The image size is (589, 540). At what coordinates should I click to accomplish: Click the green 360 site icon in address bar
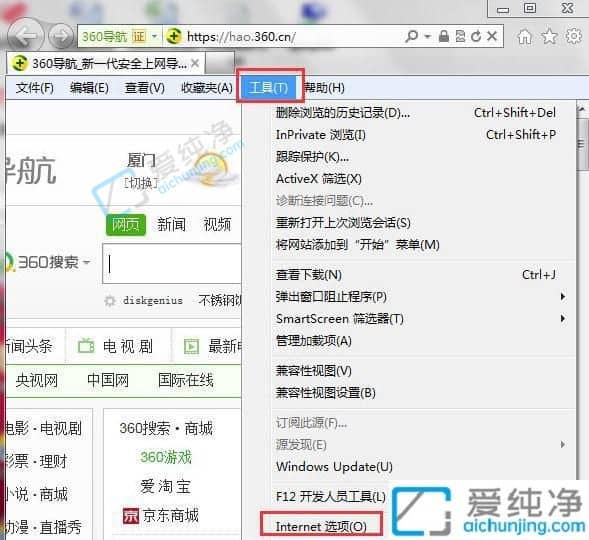[x=174, y=36]
